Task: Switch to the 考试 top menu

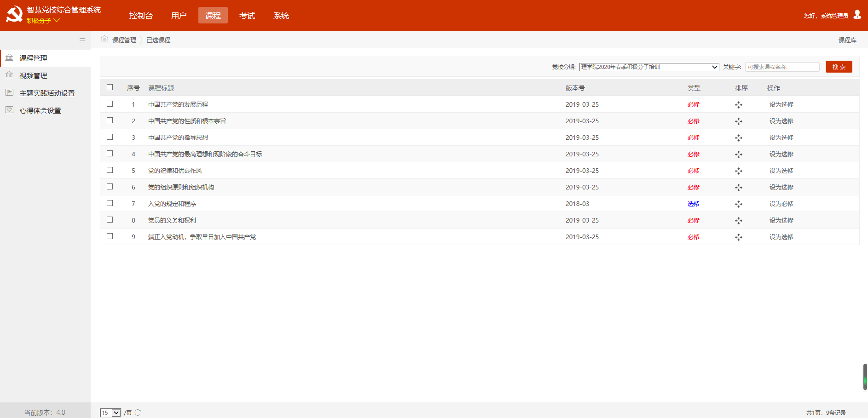Action: (x=247, y=16)
